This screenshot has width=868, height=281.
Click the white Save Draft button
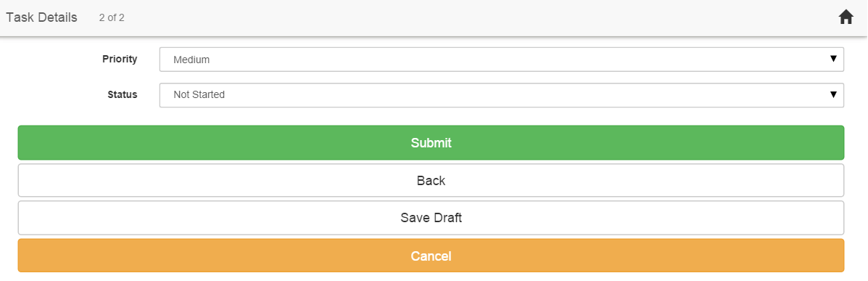pyautogui.click(x=431, y=218)
